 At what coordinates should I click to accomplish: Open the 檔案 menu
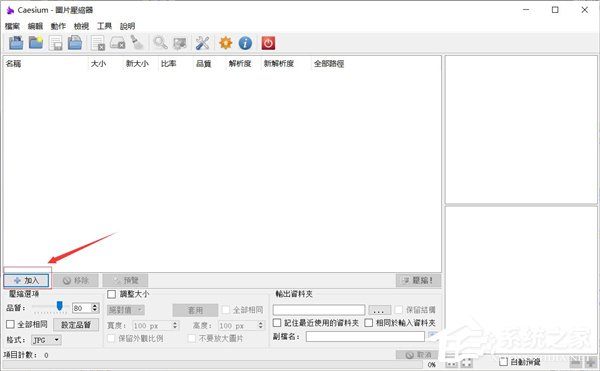(x=12, y=26)
